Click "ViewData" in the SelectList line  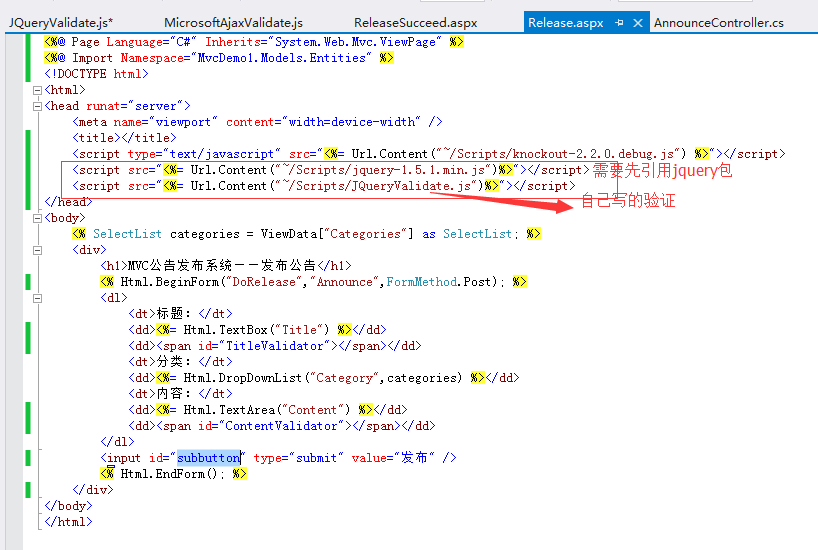point(288,234)
